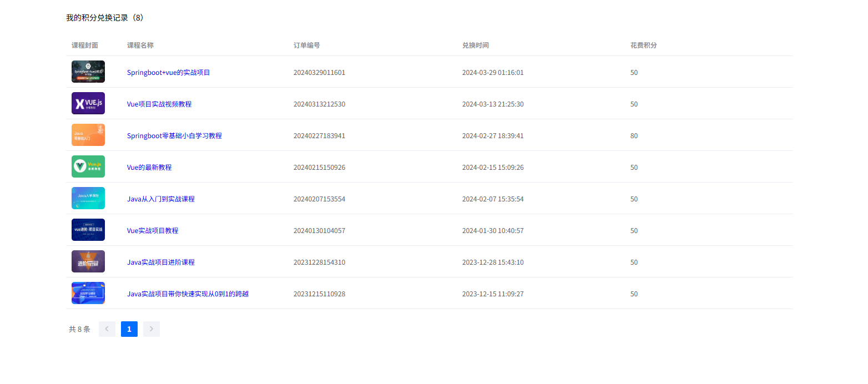This screenshot has width=868, height=384.
Task: Click the Vue实战项目教程 course name
Action: (153, 231)
